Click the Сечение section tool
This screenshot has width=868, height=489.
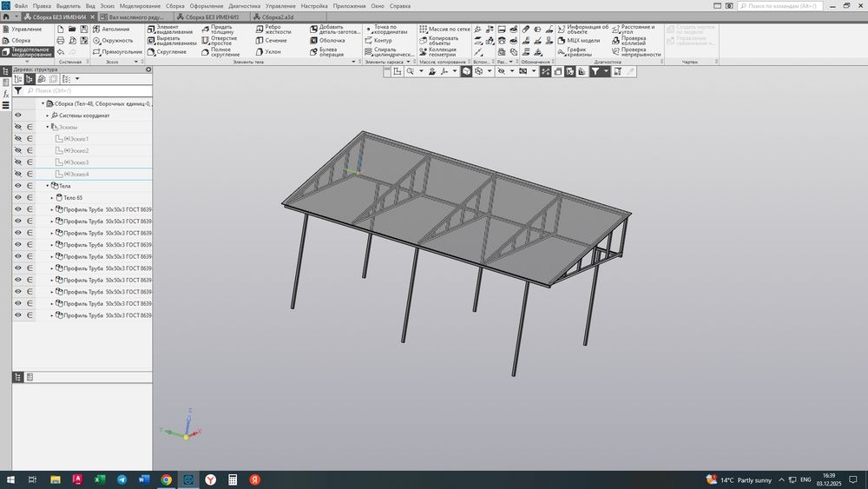click(x=271, y=41)
